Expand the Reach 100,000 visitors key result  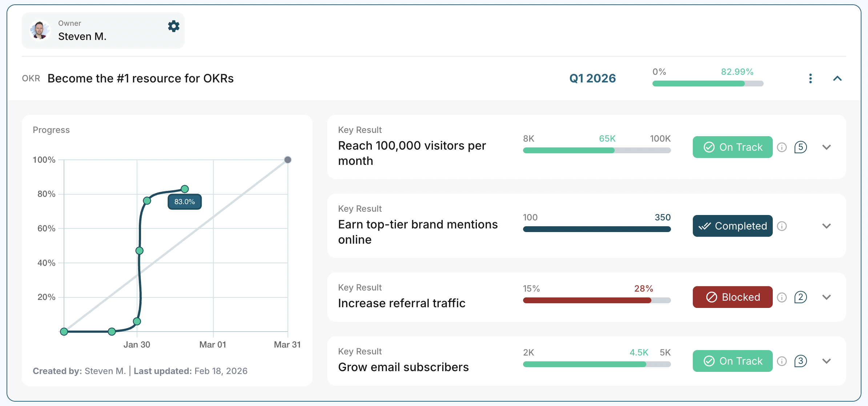tap(827, 147)
